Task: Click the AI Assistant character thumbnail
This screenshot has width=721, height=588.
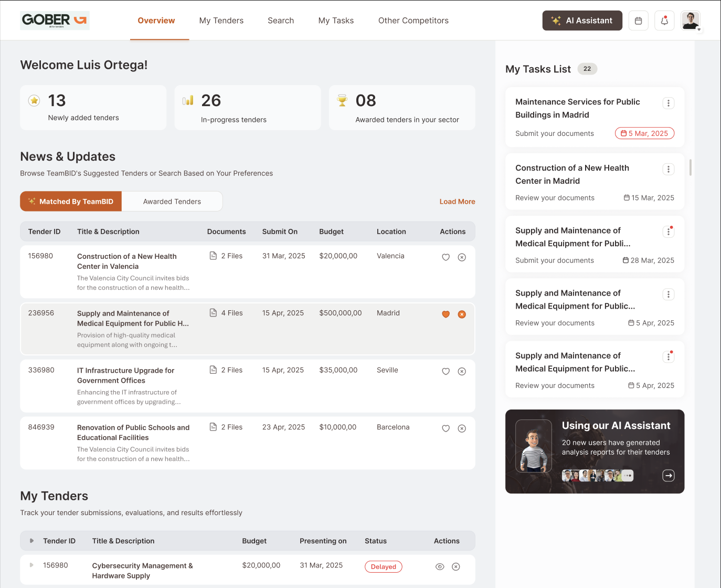Action: pos(533,446)
